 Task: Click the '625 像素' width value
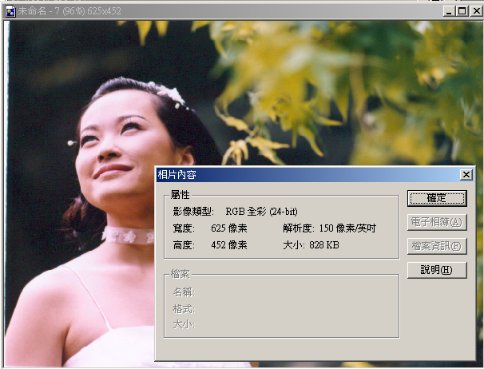coord(229,228)
